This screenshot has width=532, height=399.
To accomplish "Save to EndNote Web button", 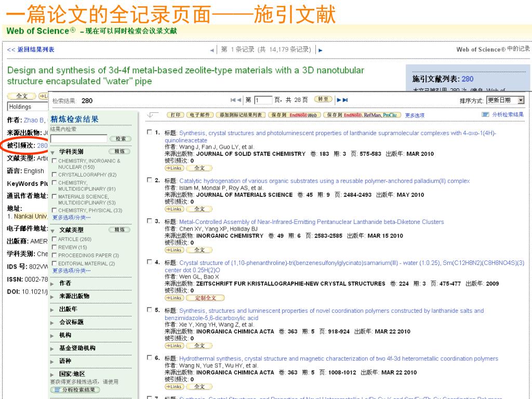I will point(294,115).
